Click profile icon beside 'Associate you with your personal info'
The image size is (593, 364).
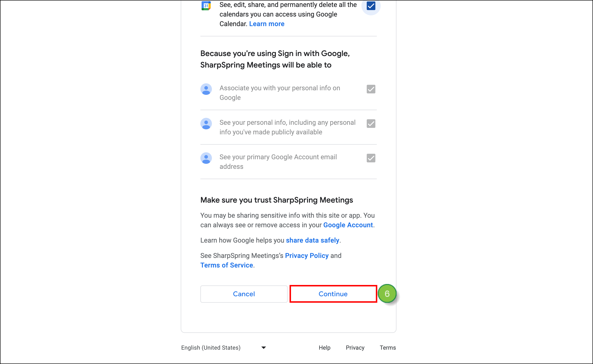tap(206, 89)
